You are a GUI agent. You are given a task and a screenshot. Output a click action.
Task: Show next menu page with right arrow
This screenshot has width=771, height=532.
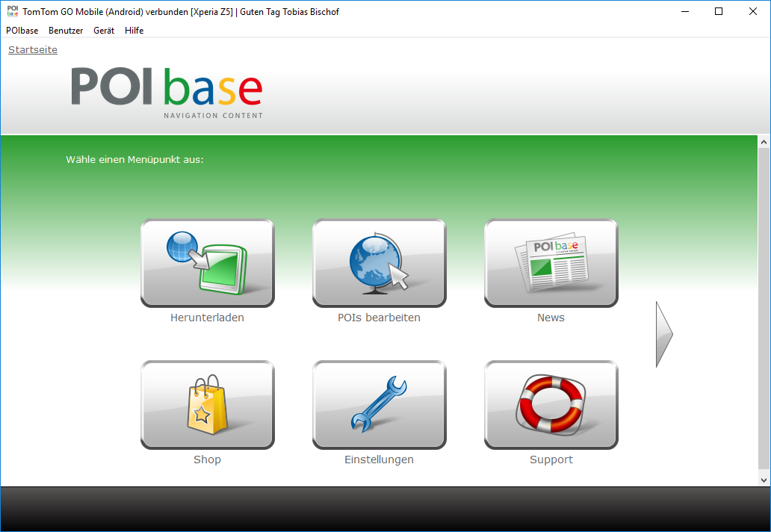click(x=663, y=334)
